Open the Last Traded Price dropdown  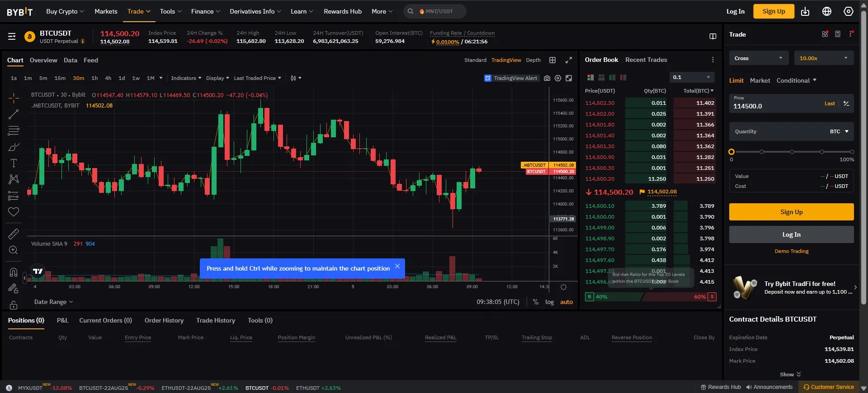tap(257, 78)
